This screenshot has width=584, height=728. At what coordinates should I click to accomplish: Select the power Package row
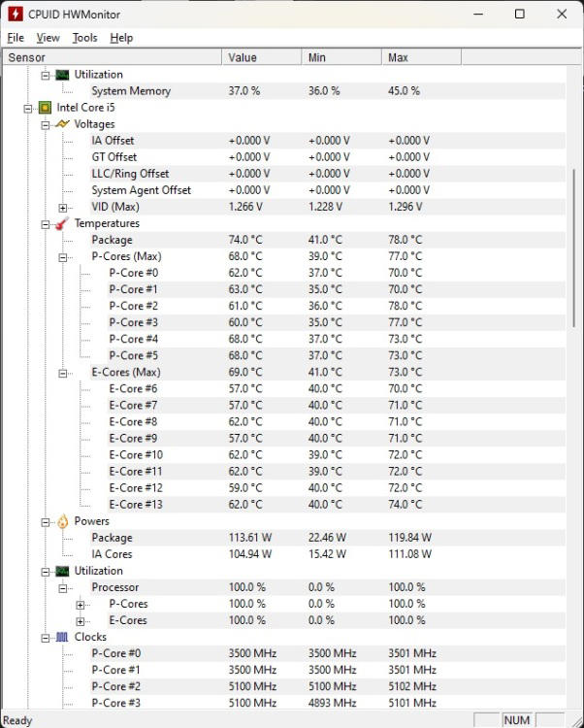[328, 538]
